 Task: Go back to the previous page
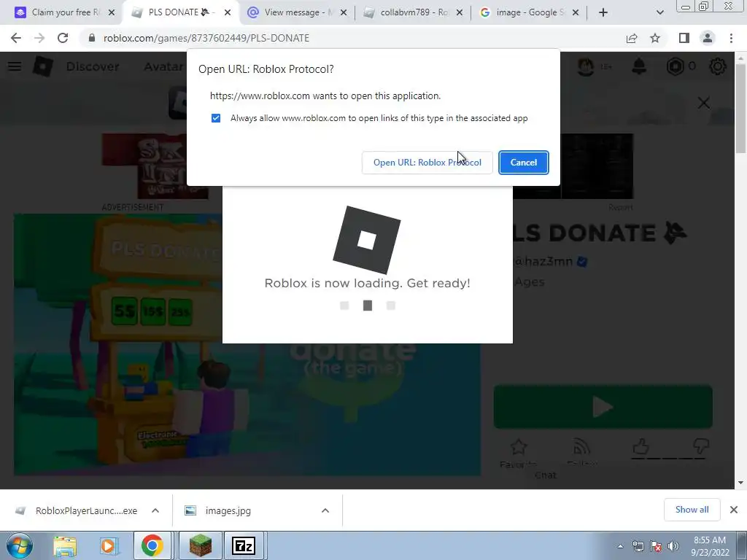(16, 38)
